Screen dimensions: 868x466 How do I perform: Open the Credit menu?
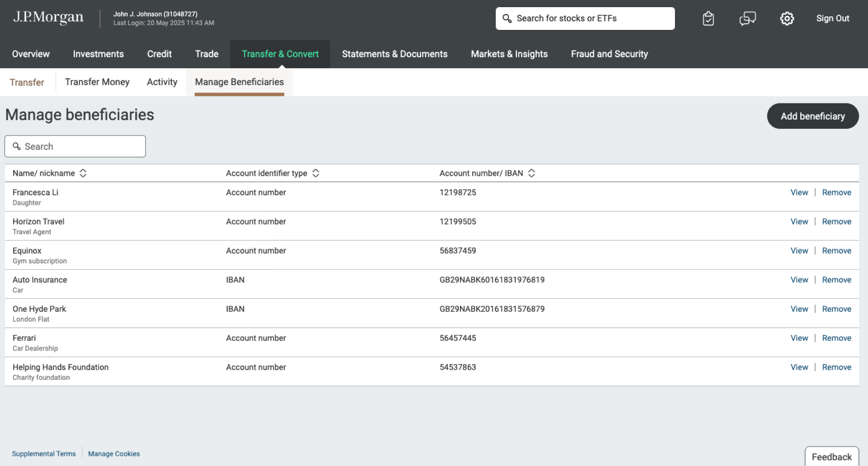159,54
